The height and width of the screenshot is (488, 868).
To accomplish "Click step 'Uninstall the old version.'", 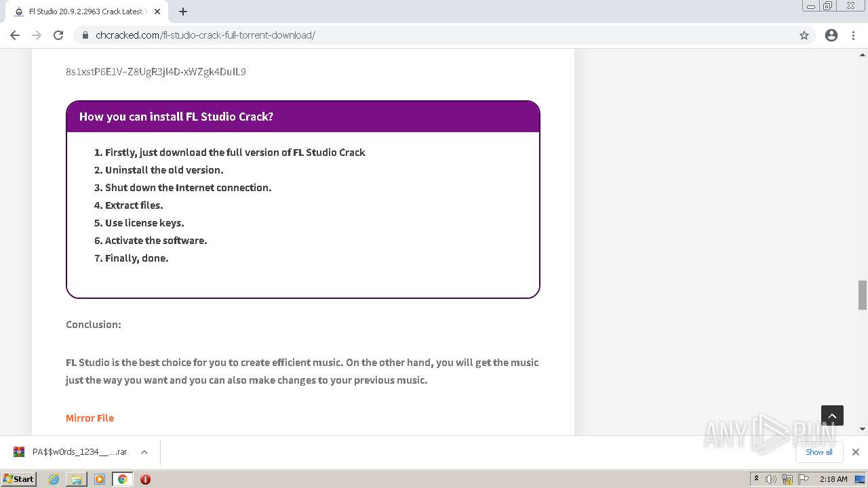I will (x=164, y=170).
